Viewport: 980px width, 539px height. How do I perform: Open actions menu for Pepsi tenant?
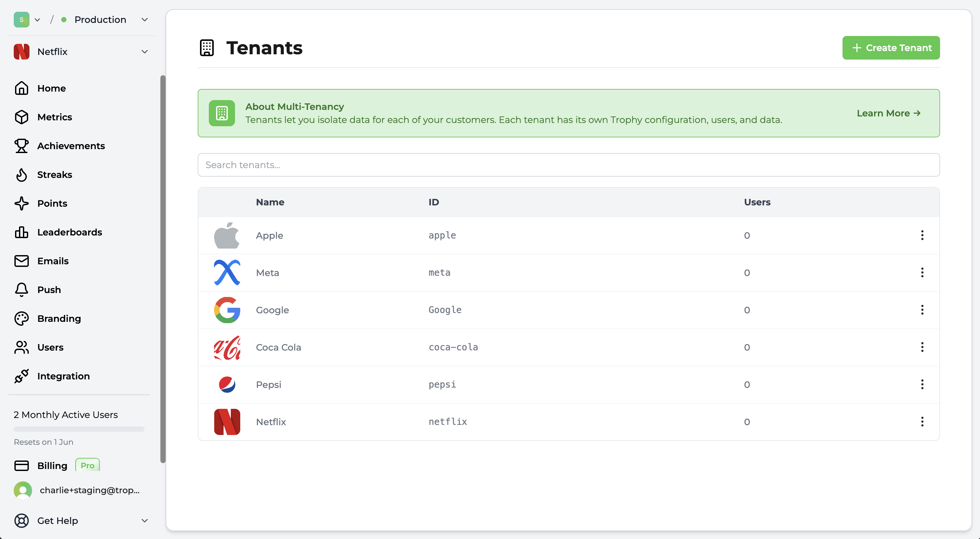[x=922, y=384]
